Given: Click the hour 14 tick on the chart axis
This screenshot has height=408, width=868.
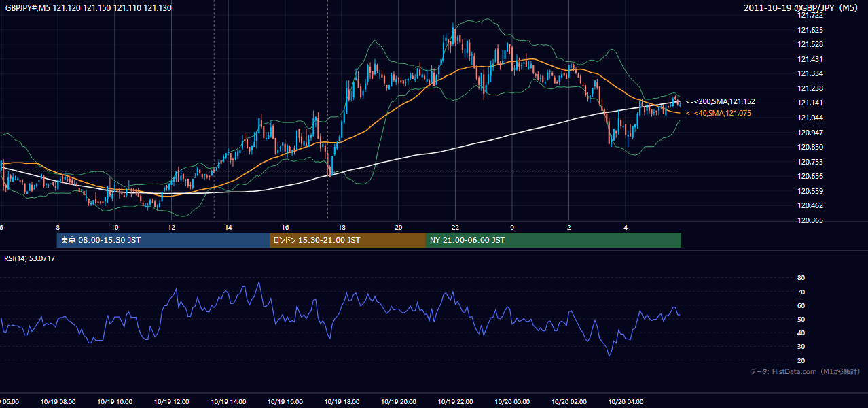Looking at the screenshot, I should pos(229,228).
